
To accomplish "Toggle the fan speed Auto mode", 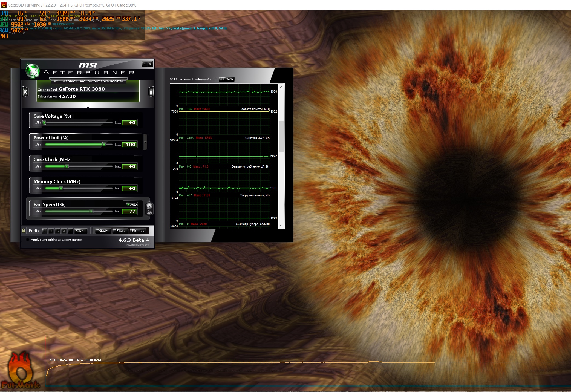I will (x=132, y=204).
